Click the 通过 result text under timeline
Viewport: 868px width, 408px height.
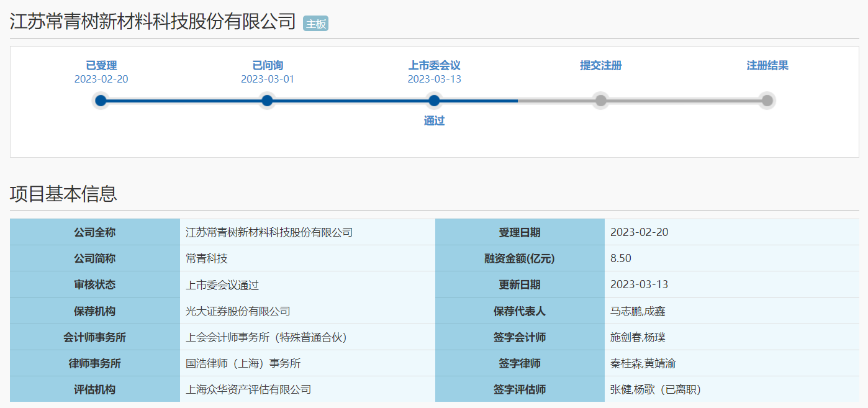434,120
